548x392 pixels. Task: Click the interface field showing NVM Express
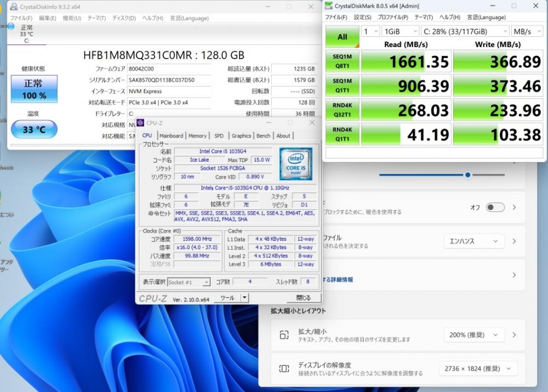[169, 91]
